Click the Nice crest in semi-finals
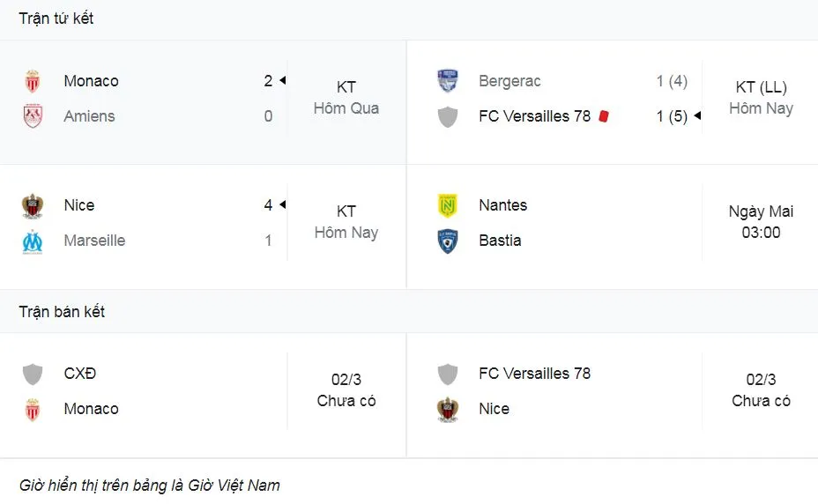 (x=448, y=409)
